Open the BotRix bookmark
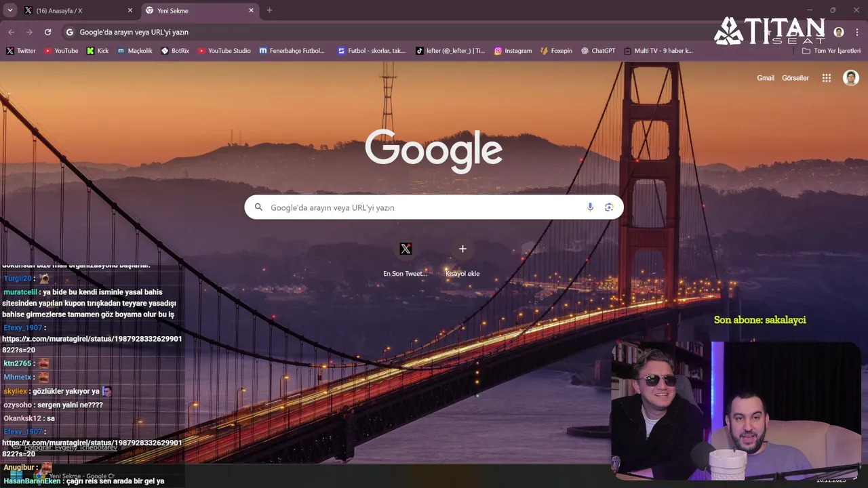Screen dimensions: 868x488 (175, 51)
